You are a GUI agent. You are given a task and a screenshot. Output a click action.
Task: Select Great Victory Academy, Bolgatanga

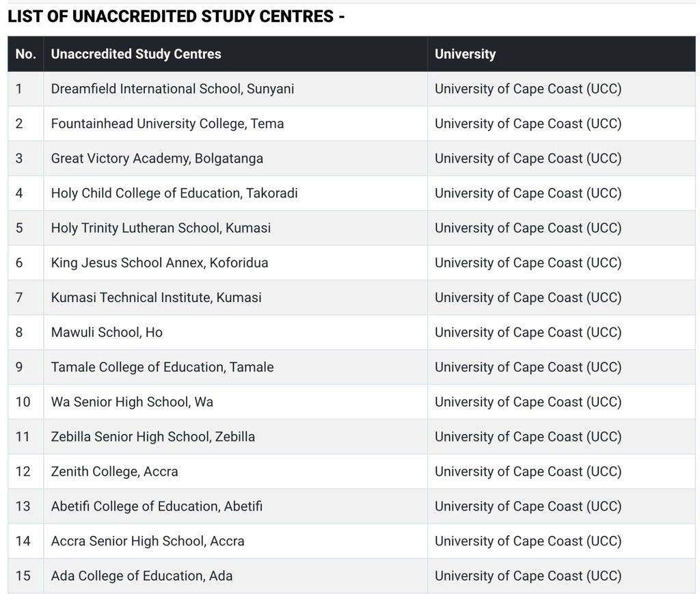point(157,159)
